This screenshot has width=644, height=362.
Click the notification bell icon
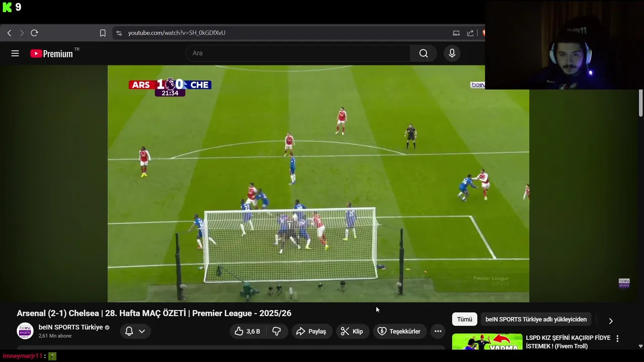point(129,331)
